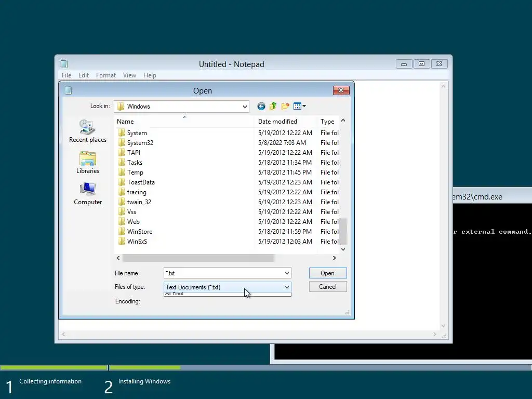532x399 pixels.
Task: Click the WinStore folder icon
Action: pyautogui.click(x=122, y=231)
